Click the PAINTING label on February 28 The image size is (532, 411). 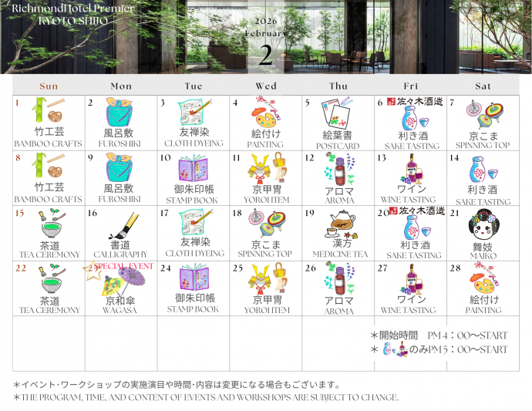point(483,310)
